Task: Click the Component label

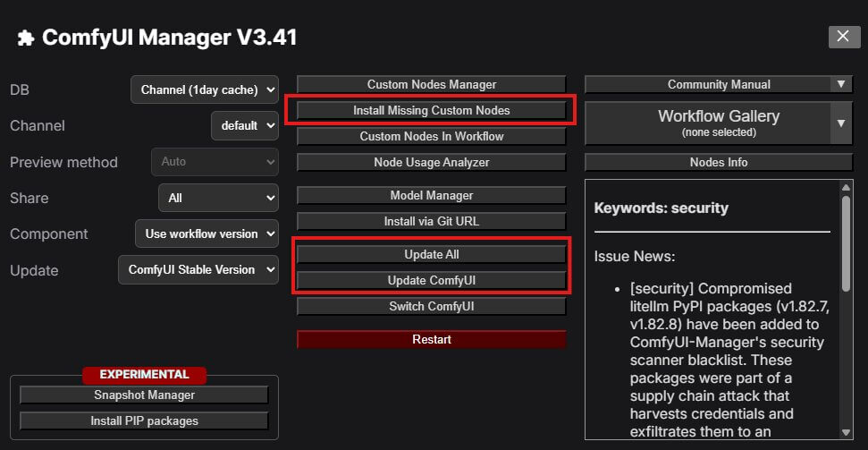Action: pyautogui.click(x=48, y=233)
